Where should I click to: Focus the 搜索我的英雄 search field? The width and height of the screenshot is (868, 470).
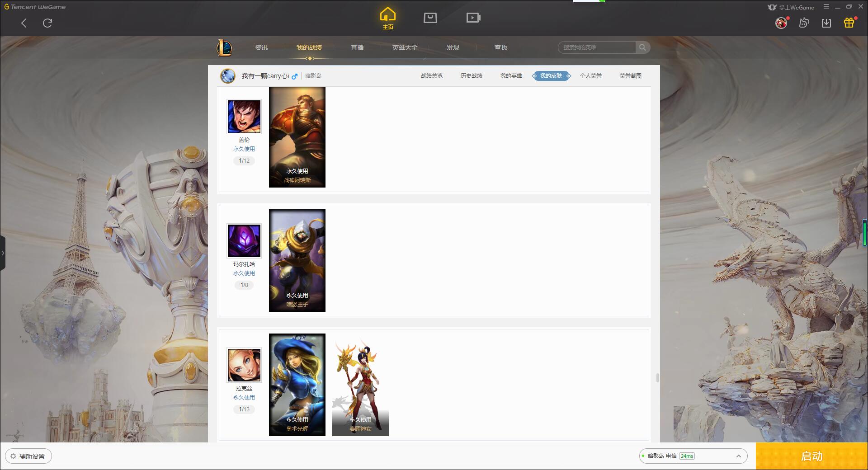click(597, 47)
